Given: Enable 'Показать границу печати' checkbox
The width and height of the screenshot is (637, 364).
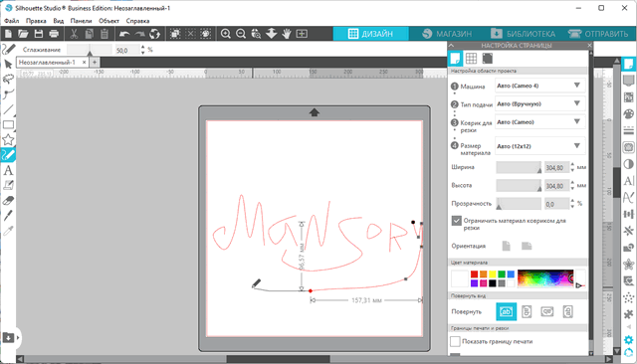Looking at the screenshot, I should point(455,341).
